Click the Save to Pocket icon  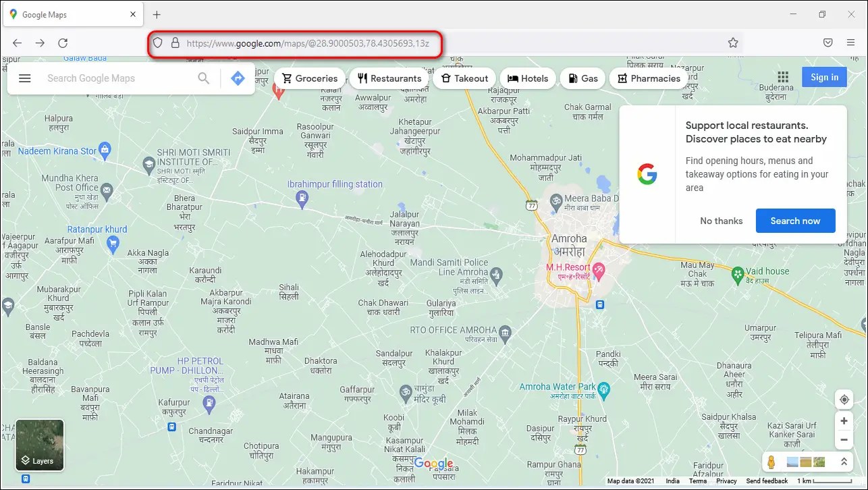(x=828, y=43)
